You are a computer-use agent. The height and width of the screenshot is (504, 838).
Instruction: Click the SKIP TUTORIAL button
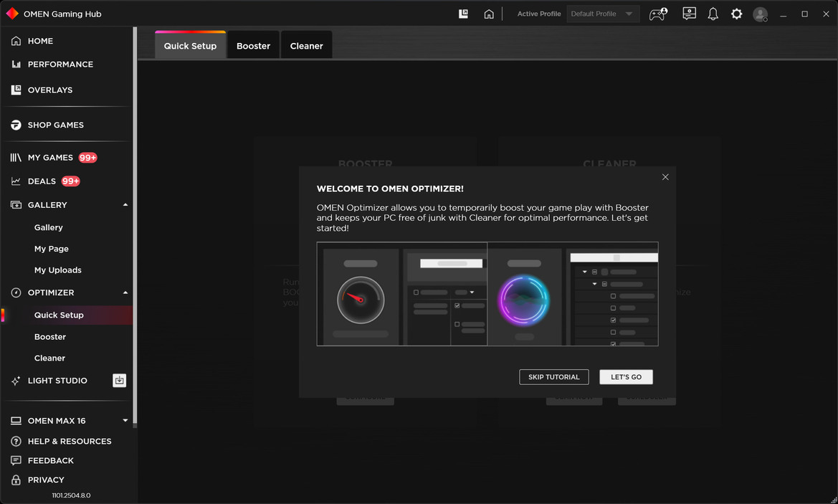(553, 377)
